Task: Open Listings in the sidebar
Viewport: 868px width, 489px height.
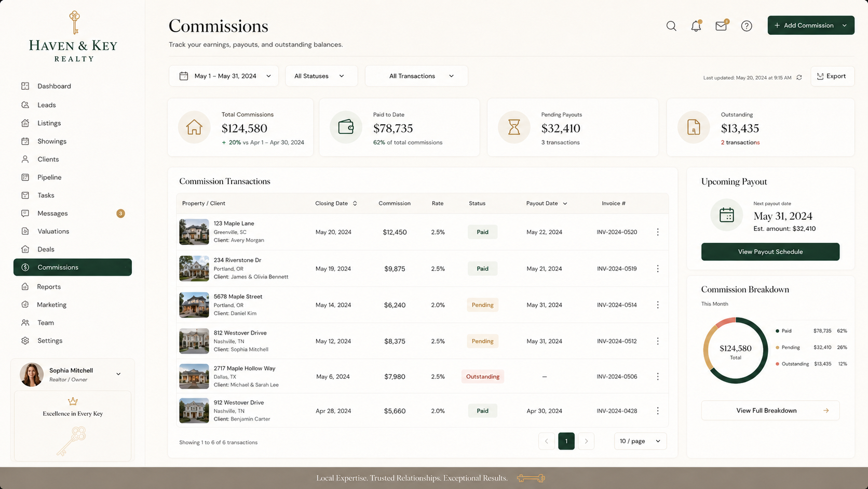Action: click(x=73, y=123)
